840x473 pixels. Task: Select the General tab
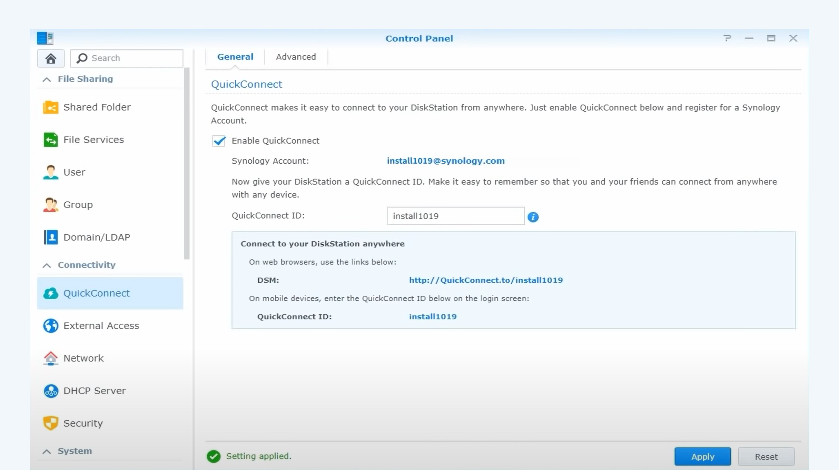click(x=235, y=57)
